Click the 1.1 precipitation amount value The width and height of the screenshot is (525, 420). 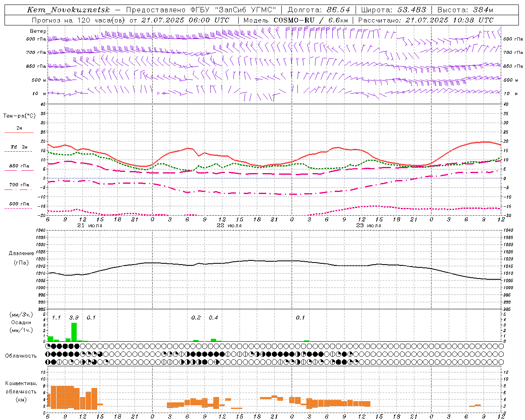click(x=56, y=317)
